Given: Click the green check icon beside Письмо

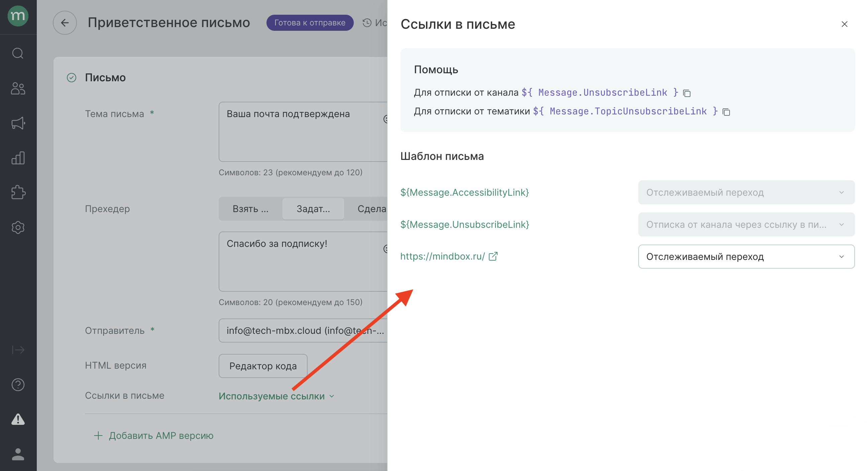Looking at the screenshot, I should click(72, 78).
